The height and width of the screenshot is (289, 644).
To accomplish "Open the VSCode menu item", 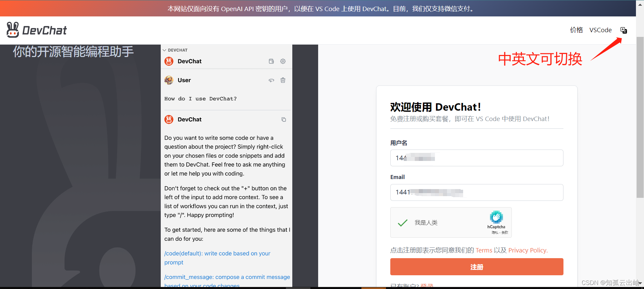I will [600, 30].
